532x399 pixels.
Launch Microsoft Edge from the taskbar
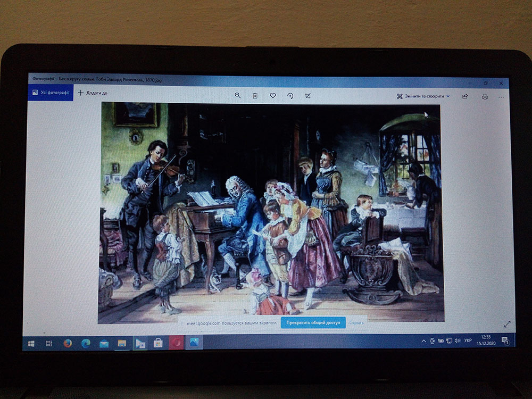click(x=86, y=343)
